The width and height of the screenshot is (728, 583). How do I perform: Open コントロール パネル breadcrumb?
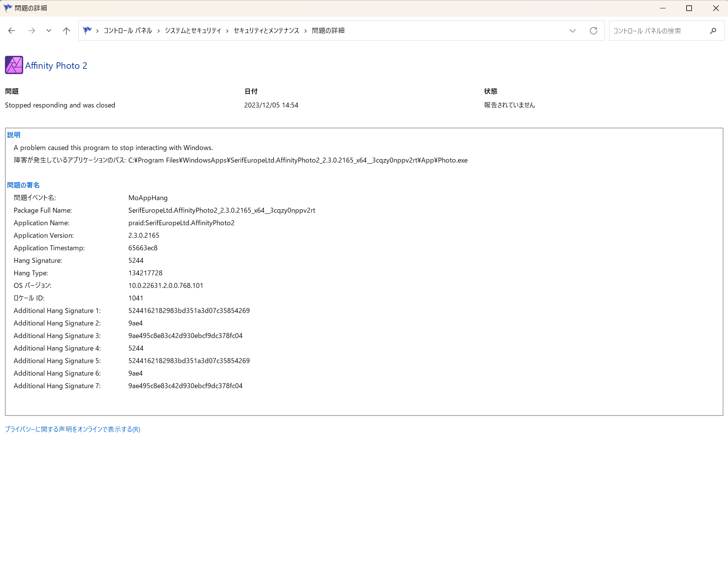click(128, 30)
